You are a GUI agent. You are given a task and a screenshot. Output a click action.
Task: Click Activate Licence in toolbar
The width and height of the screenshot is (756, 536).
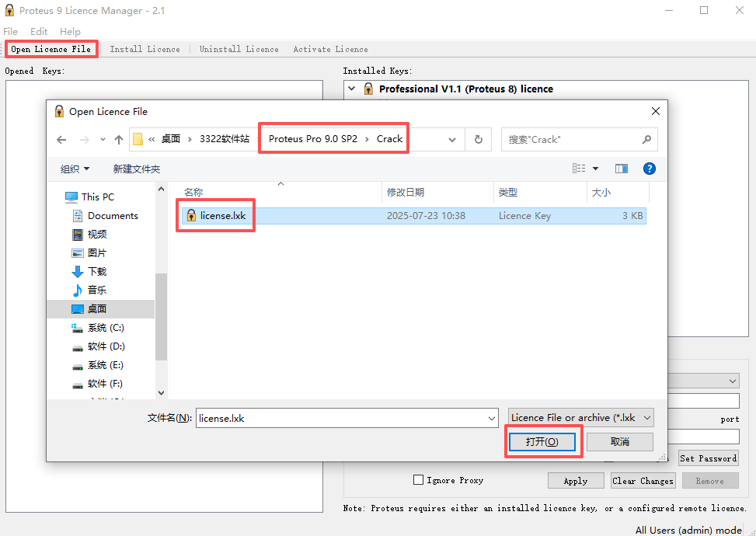tap(330, 49)
